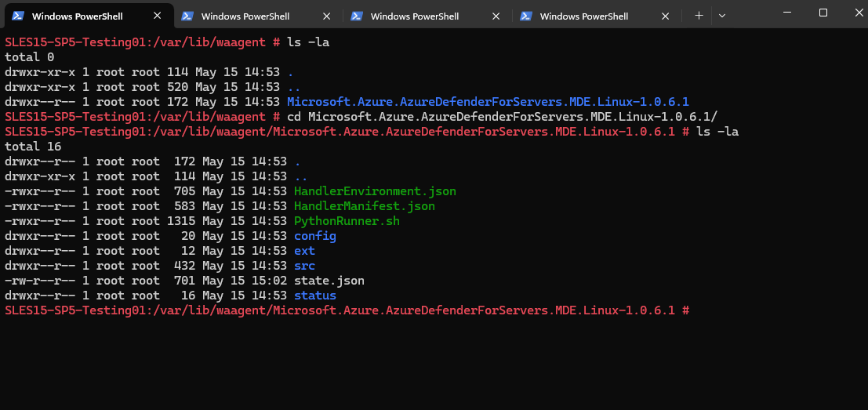Click the config directory name in the listing
Viewport: 868px width, 410px height.
(x=315, y=236)
